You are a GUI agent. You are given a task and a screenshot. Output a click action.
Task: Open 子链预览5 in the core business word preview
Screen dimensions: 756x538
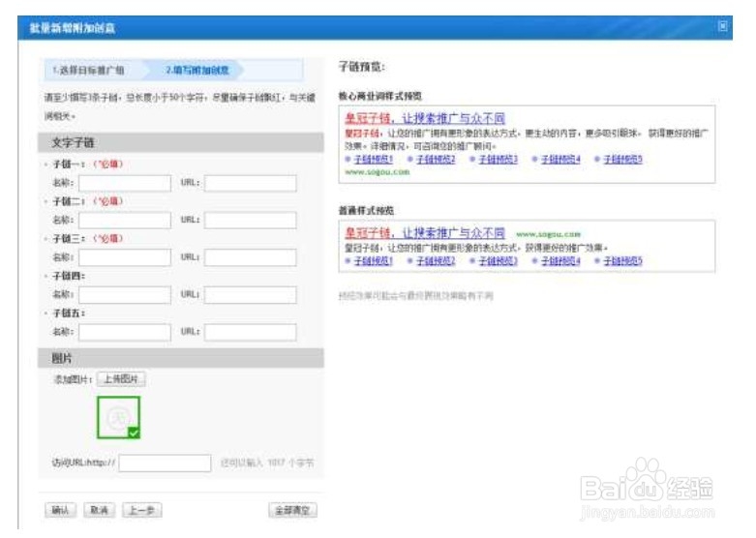[x=623, y=159]
